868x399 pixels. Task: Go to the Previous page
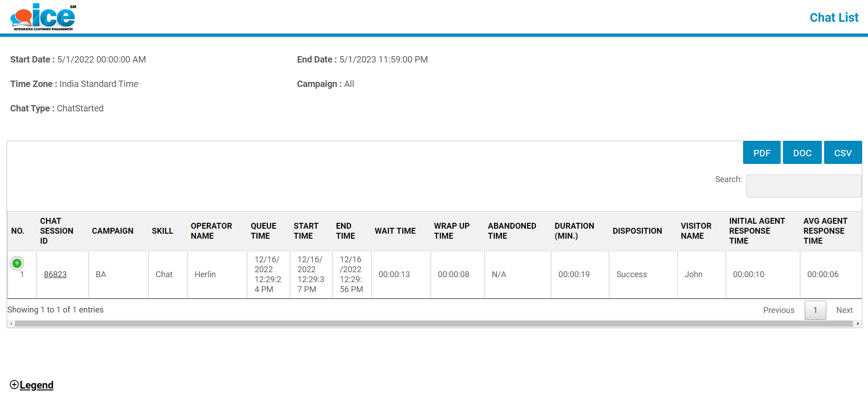click(778, 310)
